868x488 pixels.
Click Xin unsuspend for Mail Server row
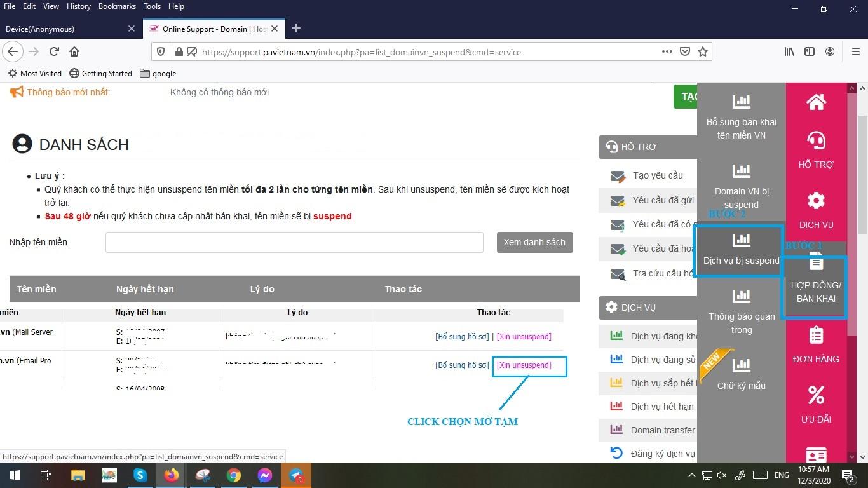click(524, 336)
